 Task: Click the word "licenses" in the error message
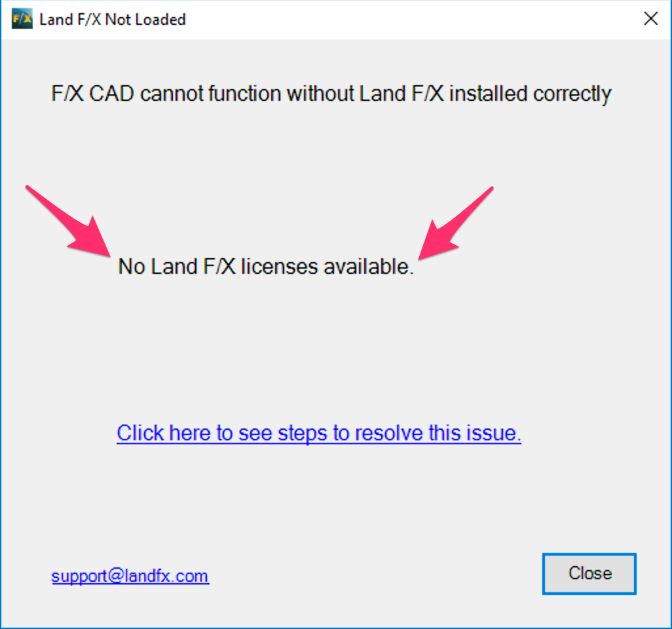point(279,266)
